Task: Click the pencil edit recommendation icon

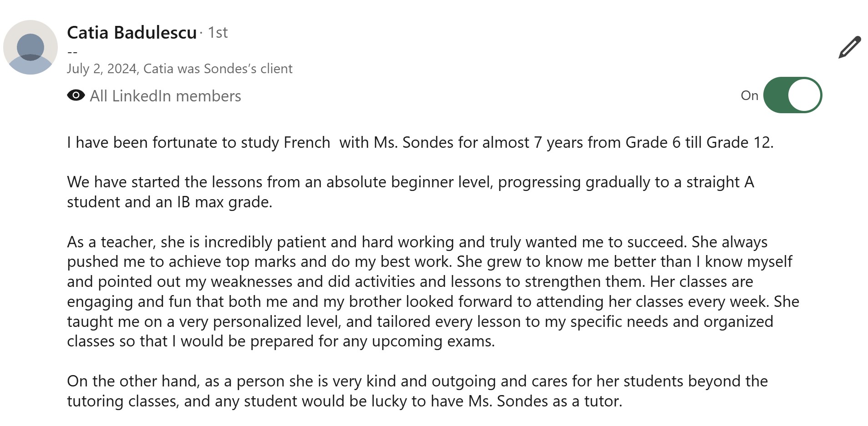Action: (849, 47)
